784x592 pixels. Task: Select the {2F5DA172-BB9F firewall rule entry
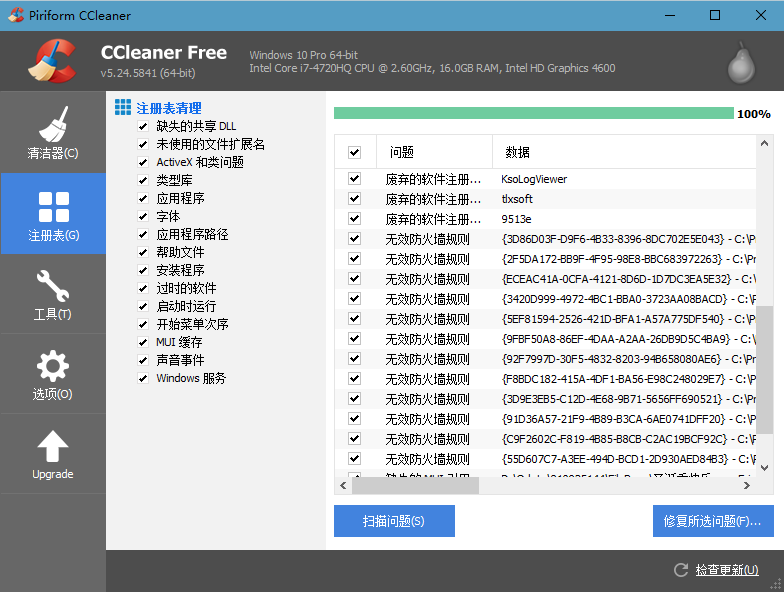tap(628, 259)
